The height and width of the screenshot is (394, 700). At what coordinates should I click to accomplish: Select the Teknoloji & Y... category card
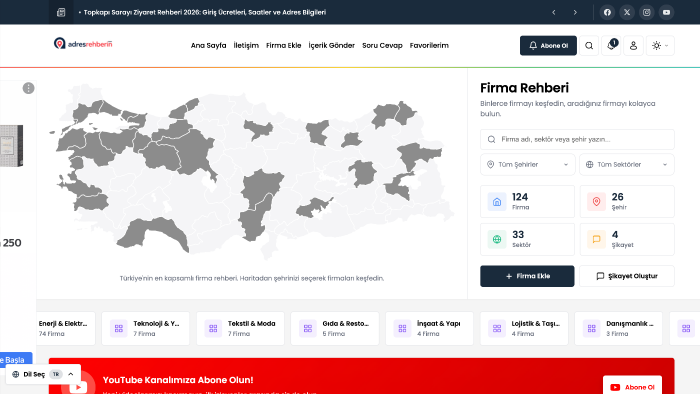pos(146,328)
